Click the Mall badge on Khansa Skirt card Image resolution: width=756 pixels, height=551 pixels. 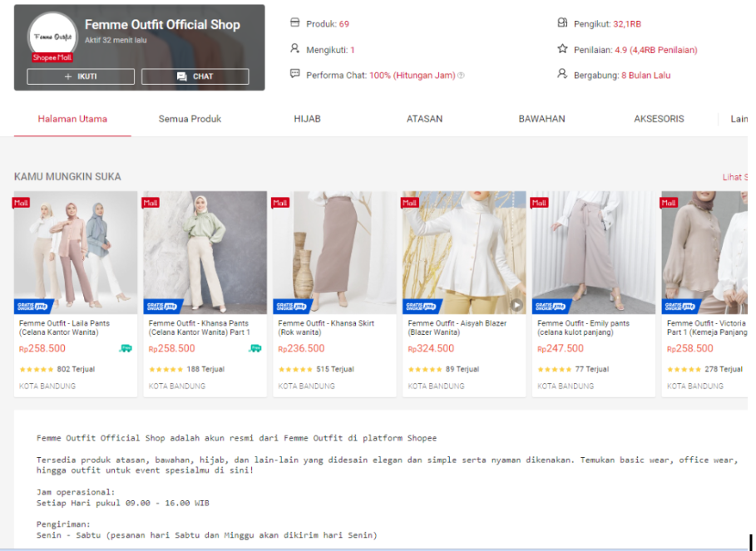point(280,203)
